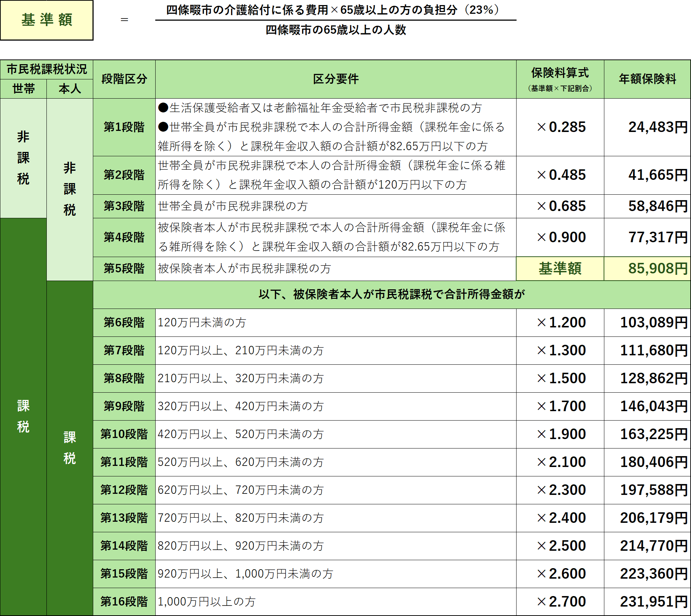Screen dimensions: 691x616
Task: Click the 58,846円 annual premium
Action: pos(647,206)
